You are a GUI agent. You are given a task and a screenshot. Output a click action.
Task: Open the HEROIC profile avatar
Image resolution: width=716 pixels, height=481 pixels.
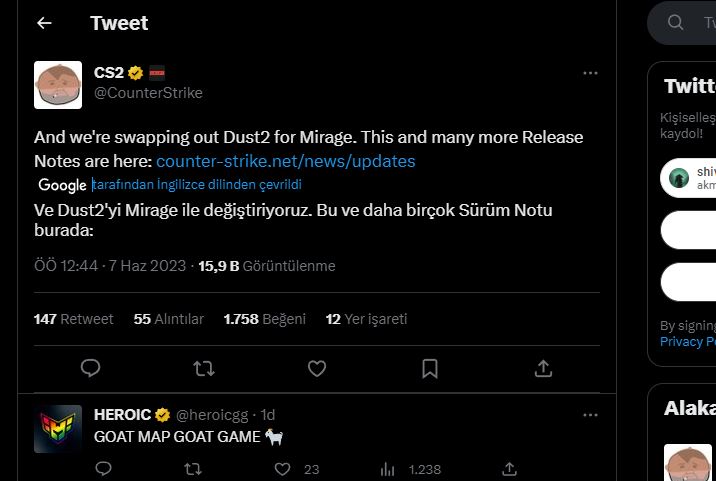(x=58, y=429)
